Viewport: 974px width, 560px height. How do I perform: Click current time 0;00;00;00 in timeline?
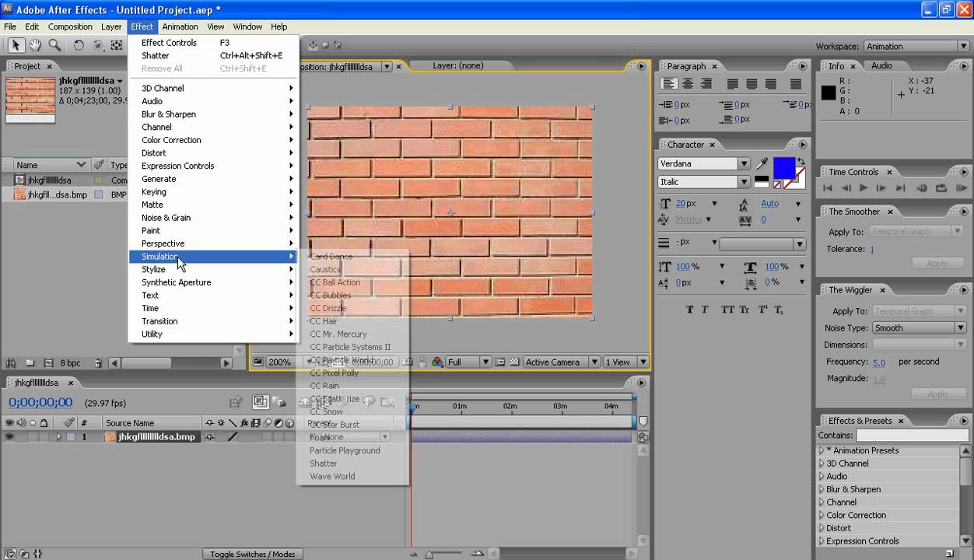40,403
